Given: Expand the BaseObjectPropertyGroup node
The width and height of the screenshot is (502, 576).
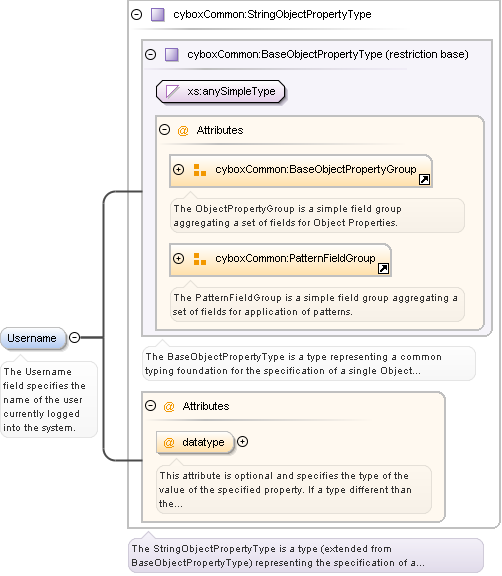Looking at the screenshot, I should point(178,169).
